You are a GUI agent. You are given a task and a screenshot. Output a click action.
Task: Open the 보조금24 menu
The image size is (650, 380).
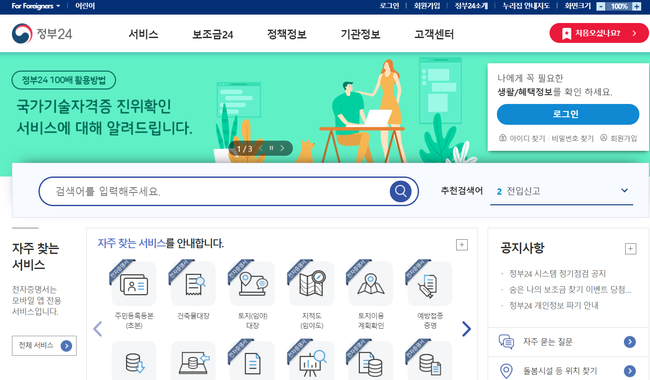coord(213,34)
